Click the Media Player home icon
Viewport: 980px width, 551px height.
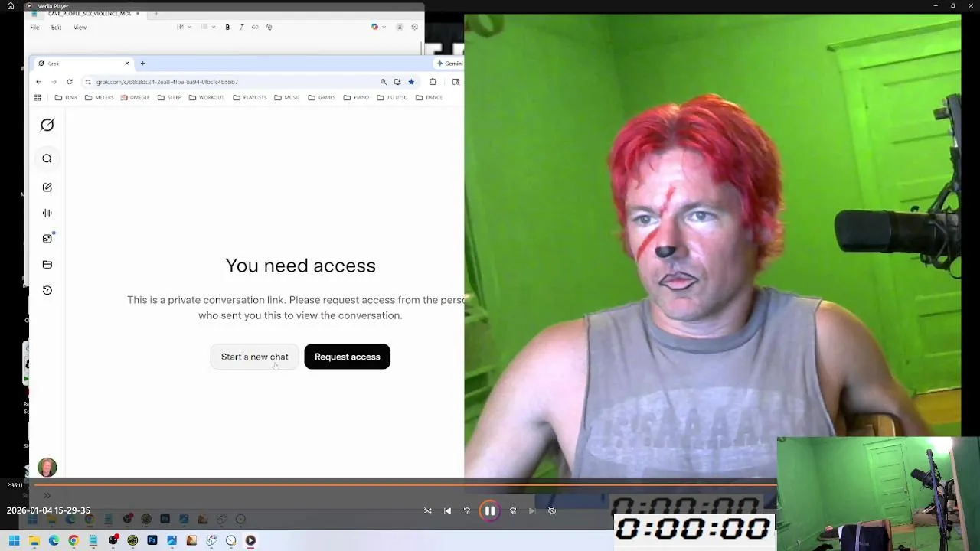[x=11, y=6]
